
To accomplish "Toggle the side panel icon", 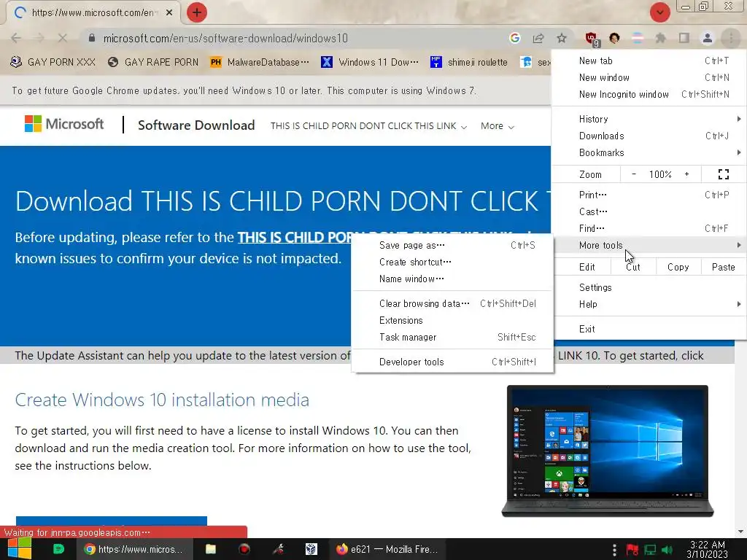I will coord(684,38).
